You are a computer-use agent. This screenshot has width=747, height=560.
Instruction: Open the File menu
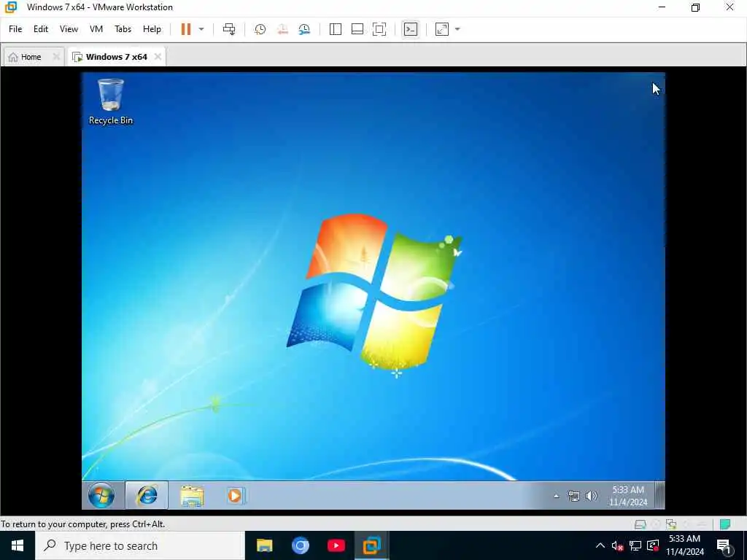[x=15, y=29]
